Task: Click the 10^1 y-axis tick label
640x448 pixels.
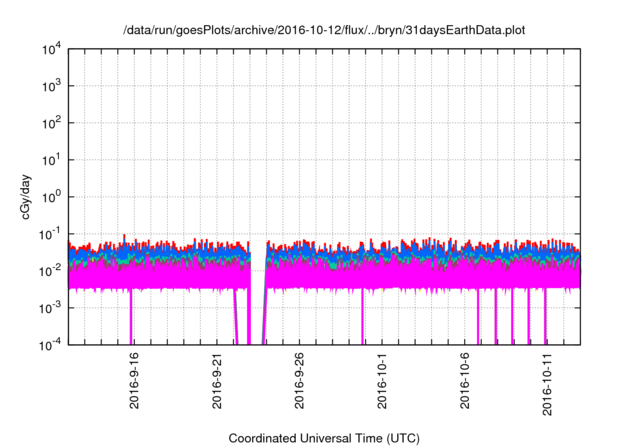Action: pos(50,159)
